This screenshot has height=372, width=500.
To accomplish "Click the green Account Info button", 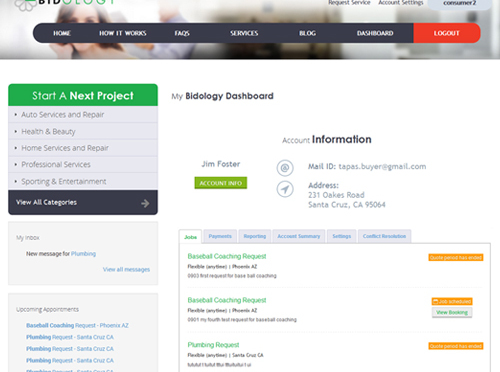I will click(x=221, y=183).
